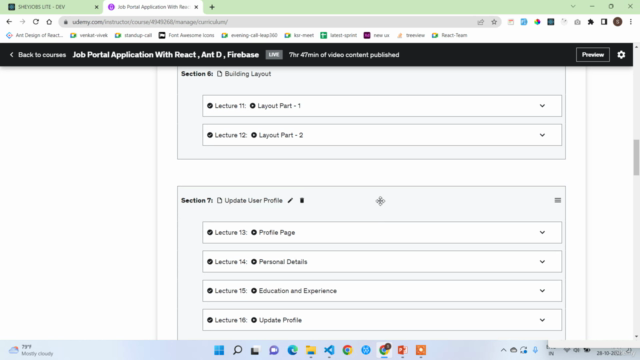
Task: Click the Preview button
Action: point(593,55)
